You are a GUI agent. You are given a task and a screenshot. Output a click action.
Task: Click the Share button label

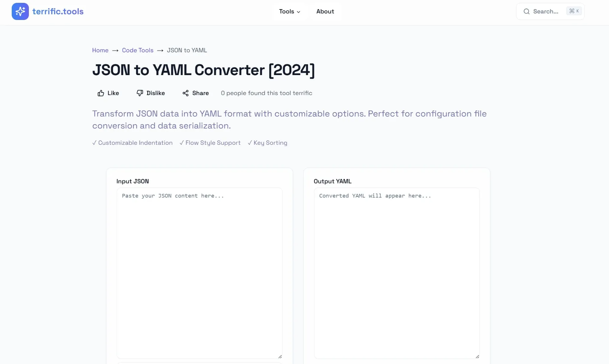coord(200,93)
